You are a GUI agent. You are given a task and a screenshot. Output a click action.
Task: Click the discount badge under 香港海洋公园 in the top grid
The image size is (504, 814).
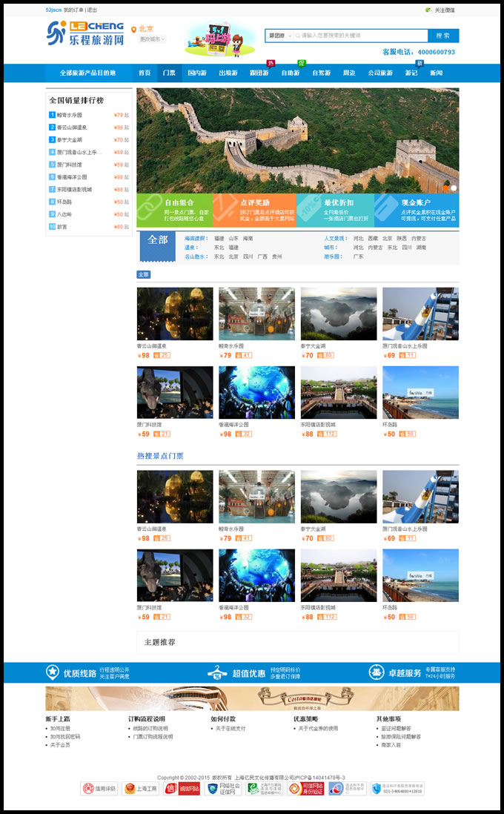[x=243, y=434]
